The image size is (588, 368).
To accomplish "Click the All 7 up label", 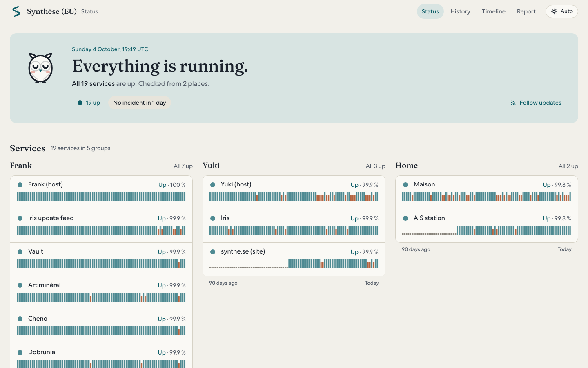I will [183, 166].
